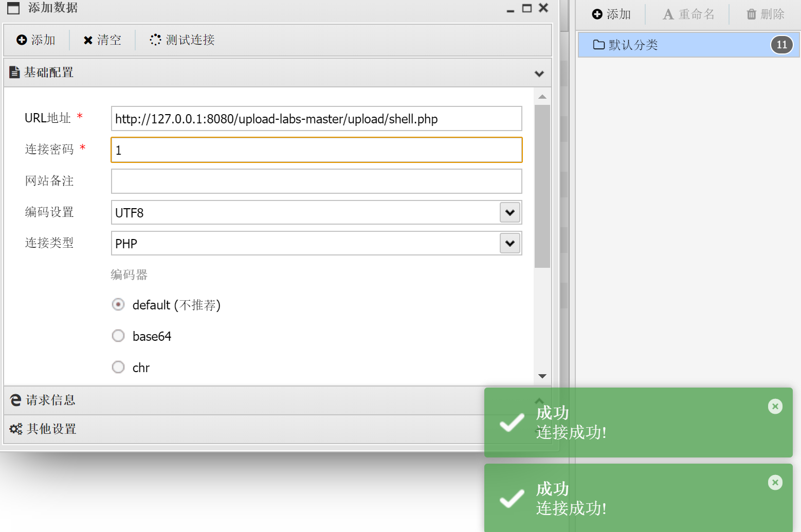Click the gears icon beside 其他设置

[16, 429]
